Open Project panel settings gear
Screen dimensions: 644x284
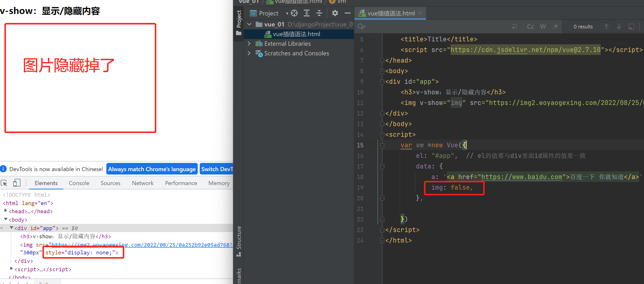(335, 13)
